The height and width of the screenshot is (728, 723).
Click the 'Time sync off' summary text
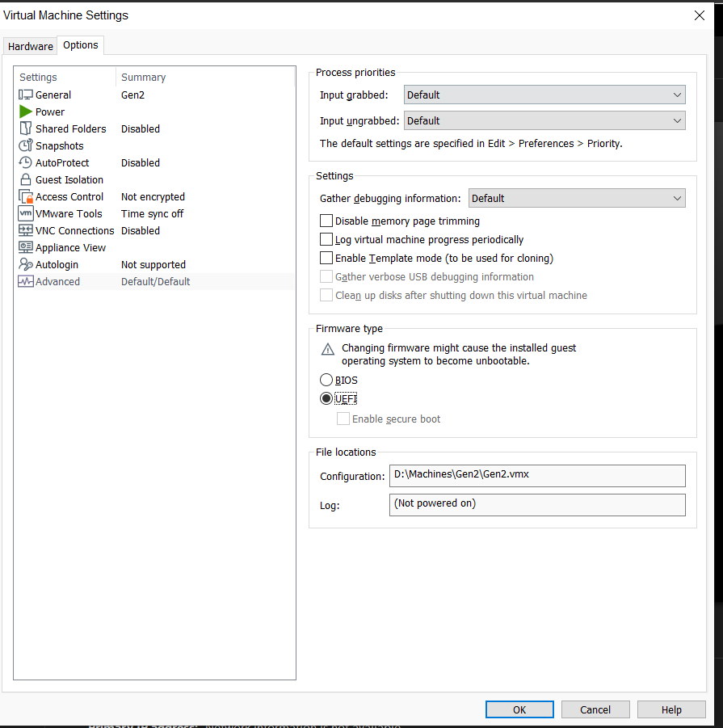coord(152,213)
